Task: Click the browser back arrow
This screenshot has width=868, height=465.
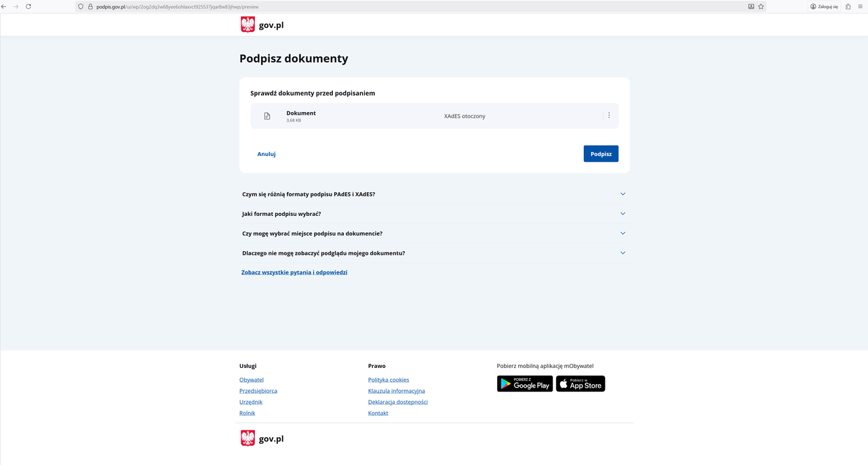Action: 4,6
